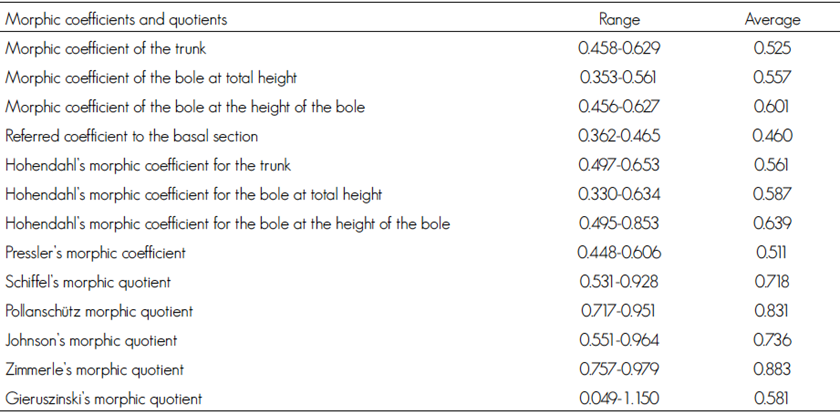Select 'Pressler's morphic coefficient' row label
840x415 pixels.
[98, 253]
